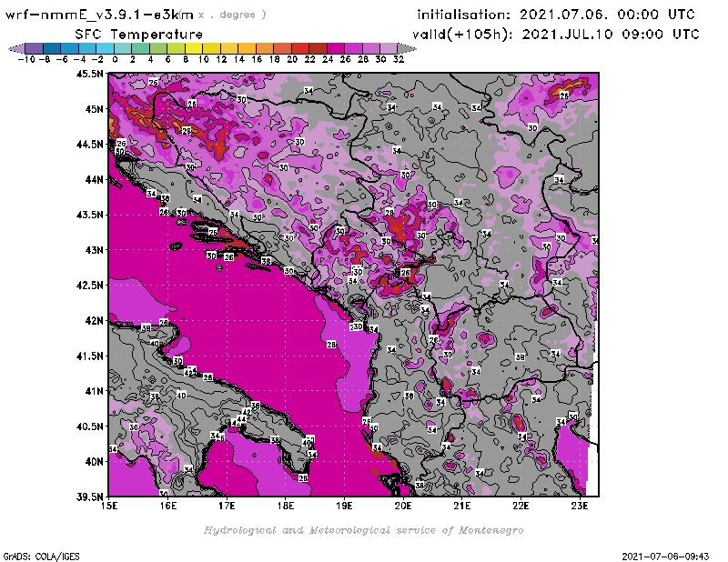Click the '23E' longitude label
The width and height of the screenshot is (728, 562).
(x=580, y=506)
